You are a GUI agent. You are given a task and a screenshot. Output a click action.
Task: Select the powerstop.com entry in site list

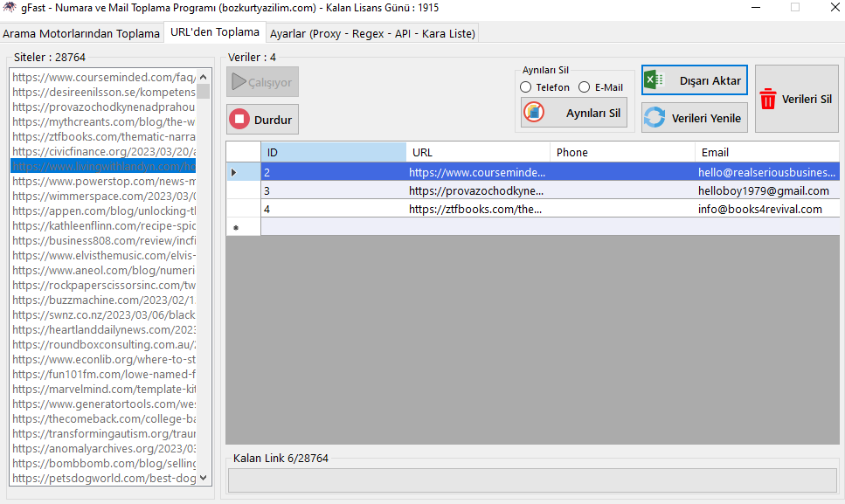103,182
